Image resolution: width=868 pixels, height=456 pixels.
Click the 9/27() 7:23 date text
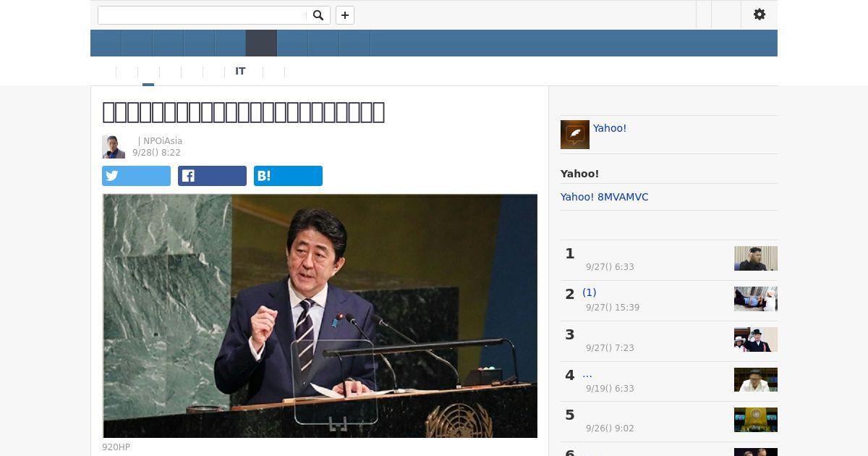click(610, 348)
